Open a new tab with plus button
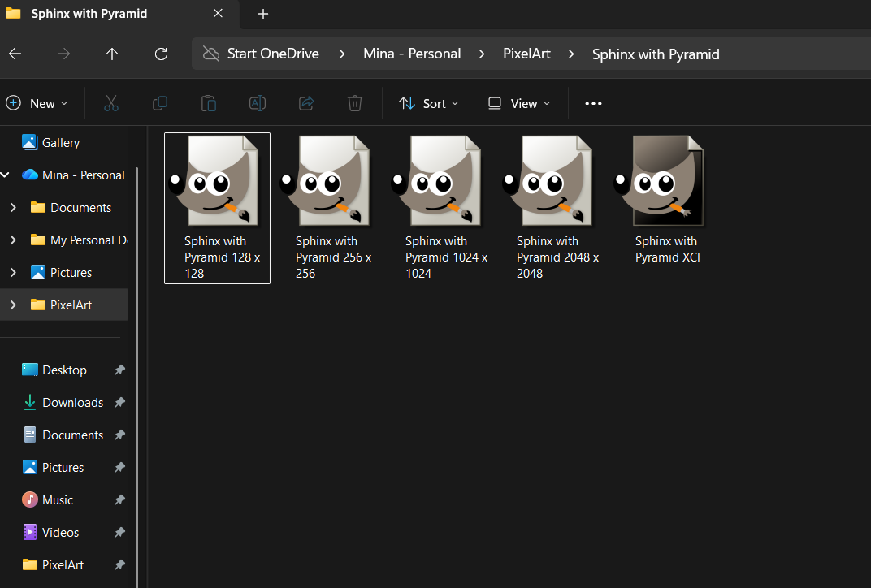The height and width of the screenshot is (588, 871). tap(263, 14)
